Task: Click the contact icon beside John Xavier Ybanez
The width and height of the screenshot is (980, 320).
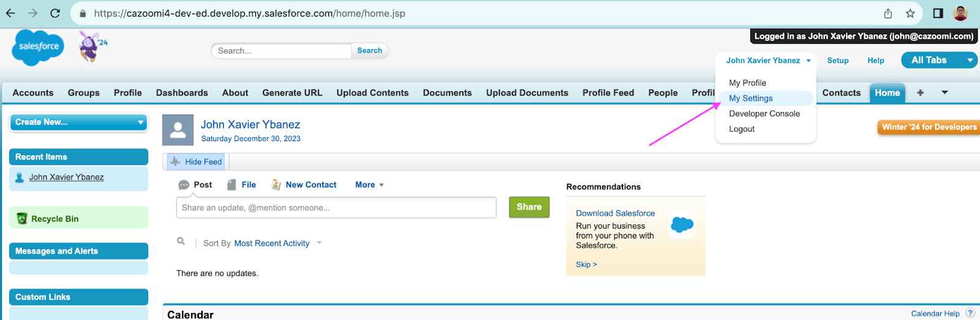Action: 20,177
